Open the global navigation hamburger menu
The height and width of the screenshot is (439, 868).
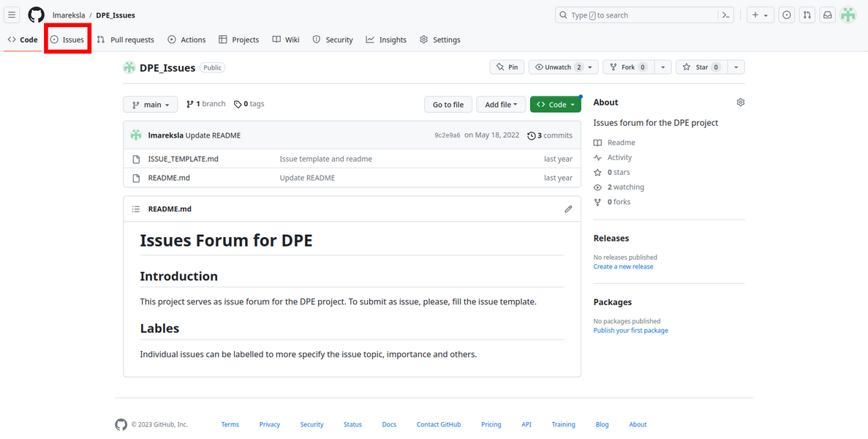point(11,15)
